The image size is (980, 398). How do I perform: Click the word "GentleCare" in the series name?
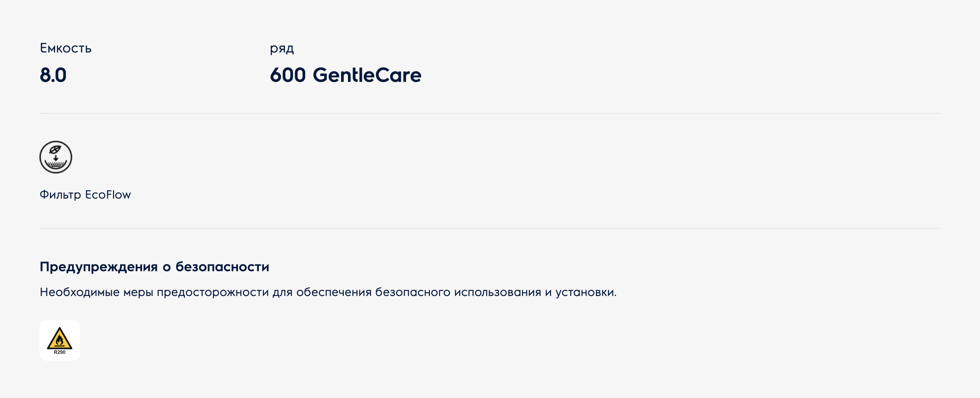click(367, 75)
